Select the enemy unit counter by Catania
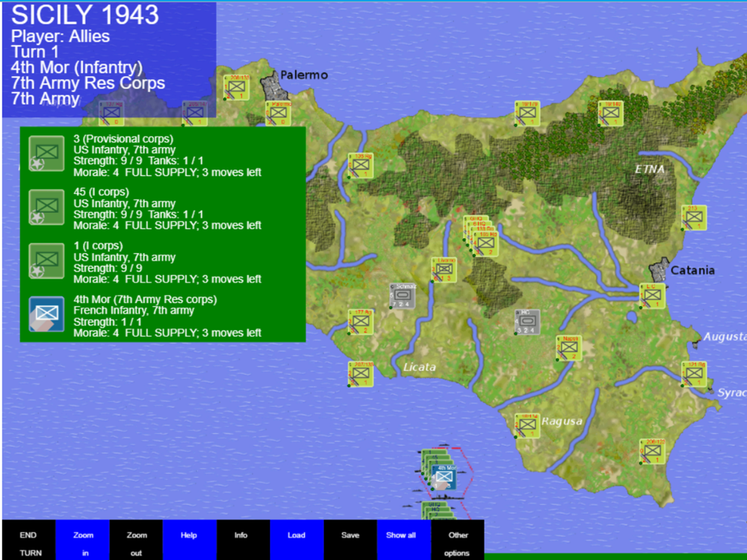This screenshot has width=747, height=560. coord(652,296)
